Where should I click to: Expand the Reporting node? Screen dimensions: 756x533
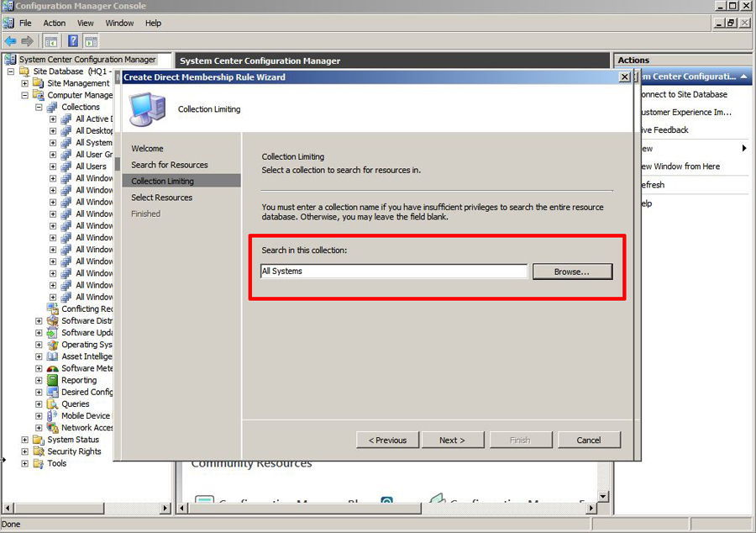pos(39,380)
